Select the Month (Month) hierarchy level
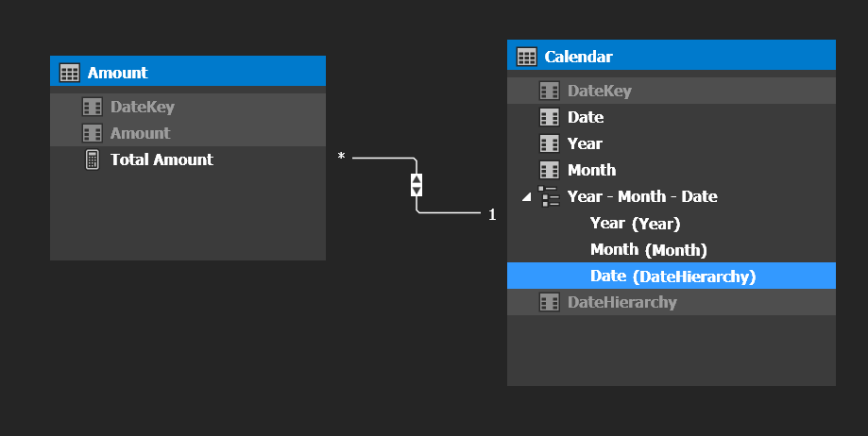The height and width of the screenshot is (436, 868). pos(649,250)
